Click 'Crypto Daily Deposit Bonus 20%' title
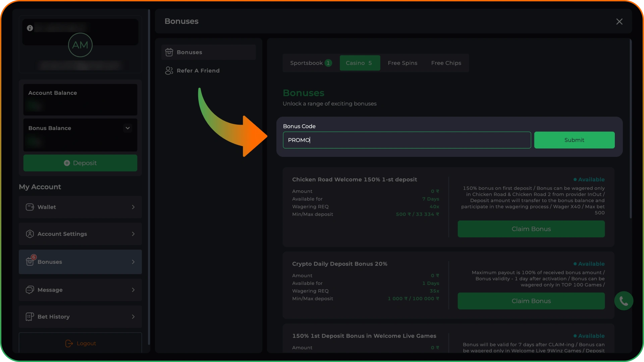This screenshot has height=362, width=644. click(339, 264)
